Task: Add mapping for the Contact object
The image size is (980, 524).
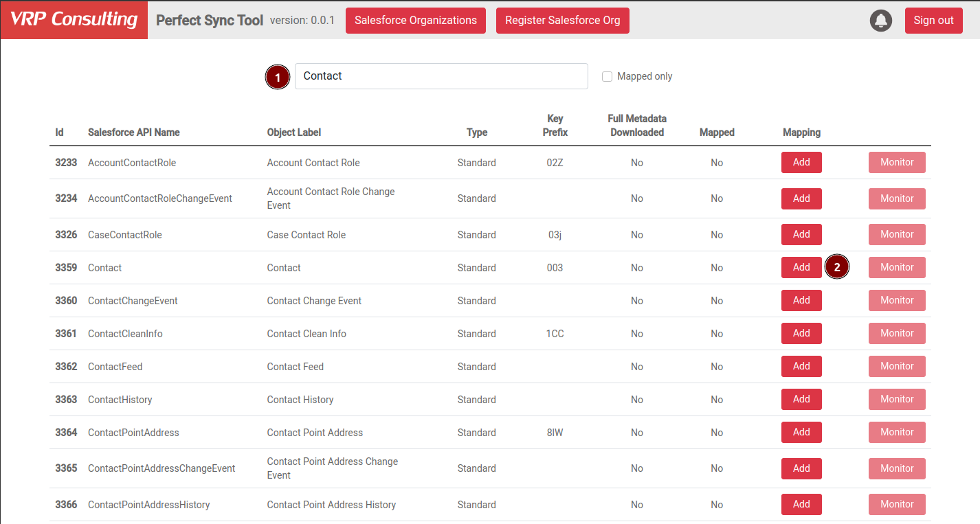Action: pos(801,267)
